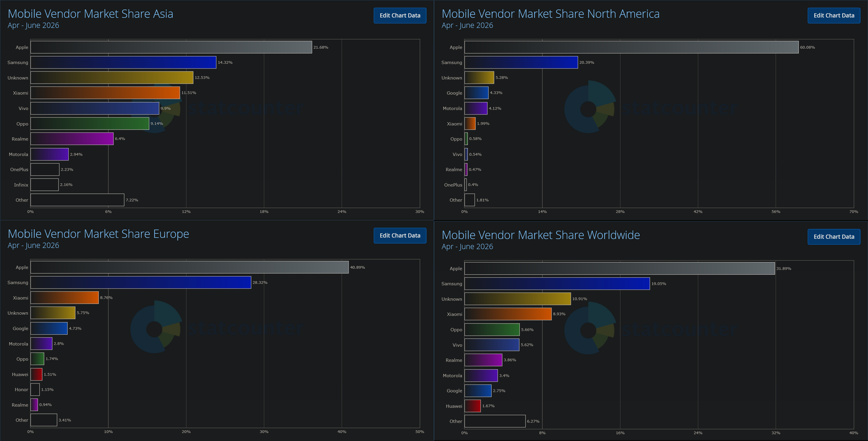Select the Samsung bar in North America chart
Screen dimensions: 868x441
click(x=521, y=62)
